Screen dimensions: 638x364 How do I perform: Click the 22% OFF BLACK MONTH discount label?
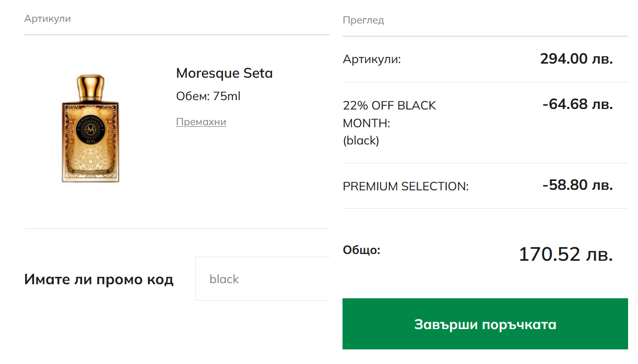(x=389, y=114)
